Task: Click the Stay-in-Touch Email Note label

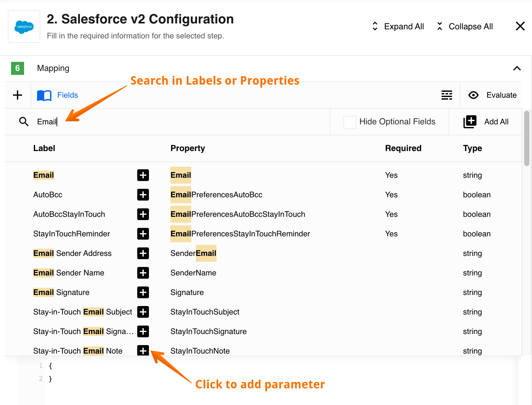Action: pyautogui.click(x=78, y=351)
